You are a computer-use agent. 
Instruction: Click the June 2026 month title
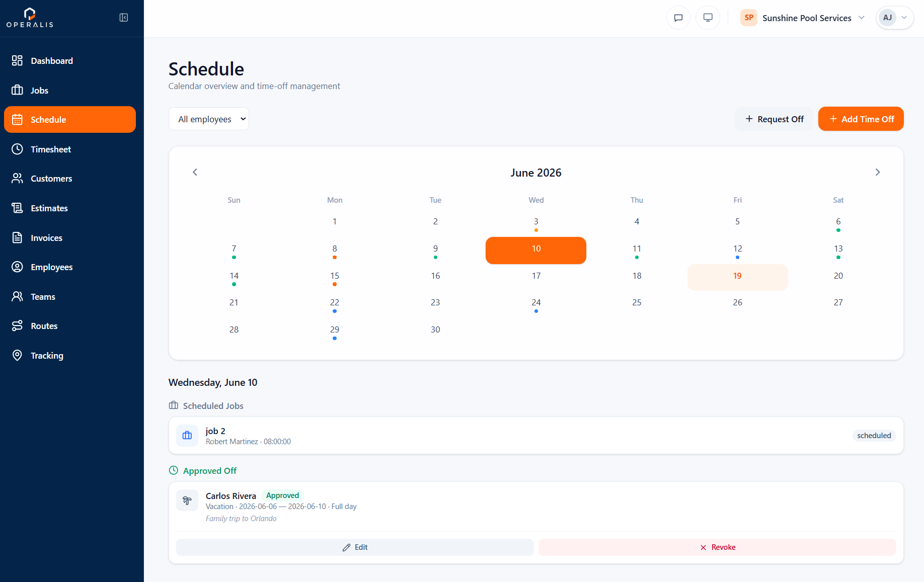tap(536, 173)
